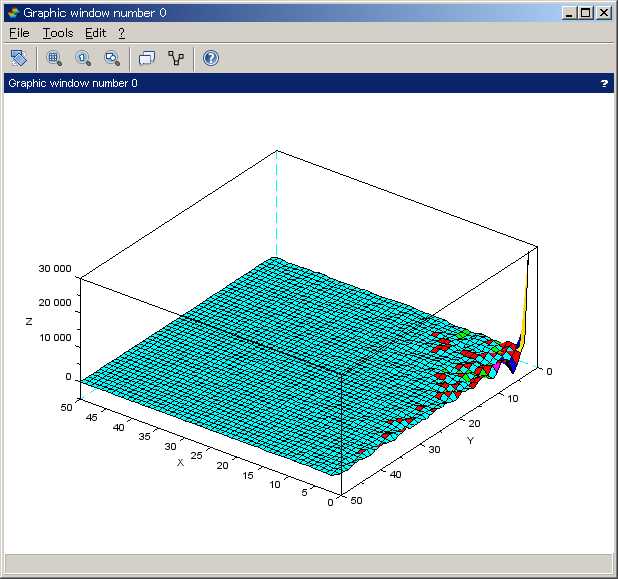Click the Z axis label
The image size is (618, 579).
point(29,322)
